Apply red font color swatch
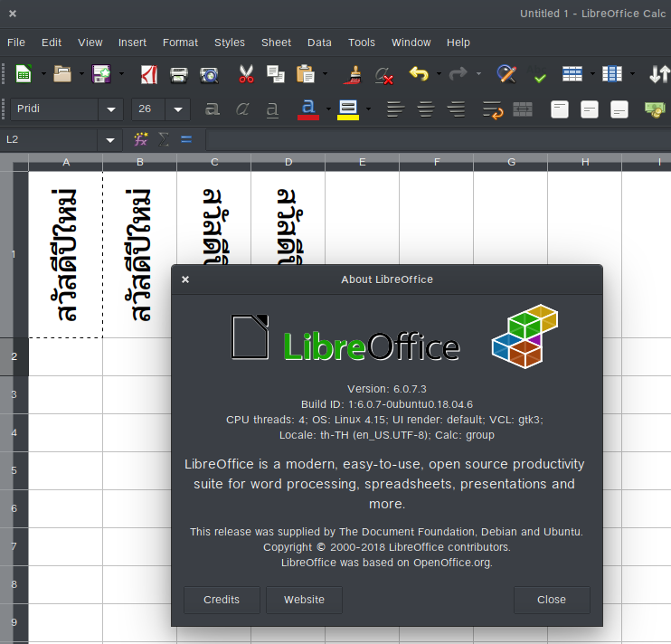The height and width of the screenshot is (644, 671). pos(308,109)
